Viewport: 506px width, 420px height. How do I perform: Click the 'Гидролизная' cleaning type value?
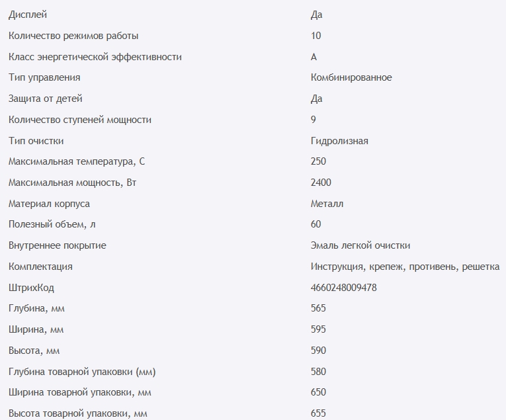[x=339, y=141]
